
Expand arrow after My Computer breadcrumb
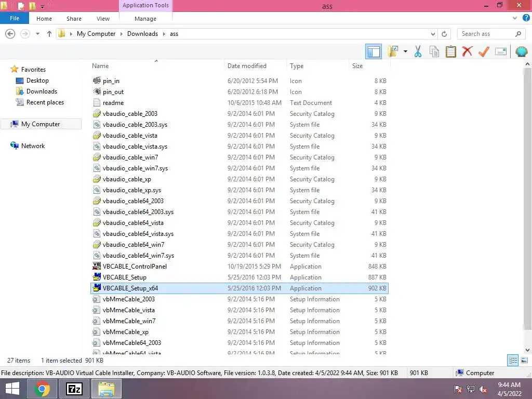[122, 34]
